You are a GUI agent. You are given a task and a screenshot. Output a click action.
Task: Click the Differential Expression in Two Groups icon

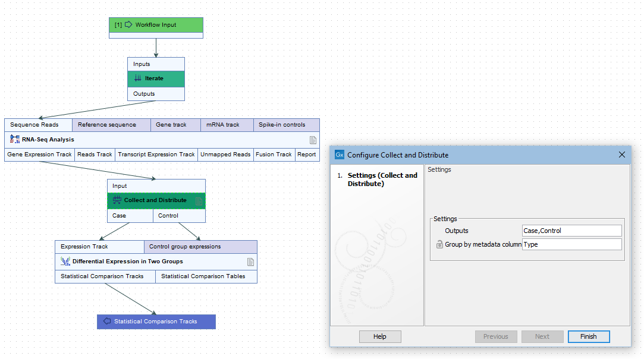pos(65,261)
